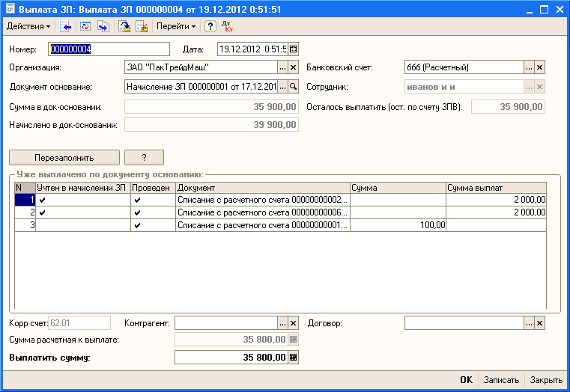Close the form with Закрыть button
Viewport: 570px width, 392px height.
(x=546, y=380)
